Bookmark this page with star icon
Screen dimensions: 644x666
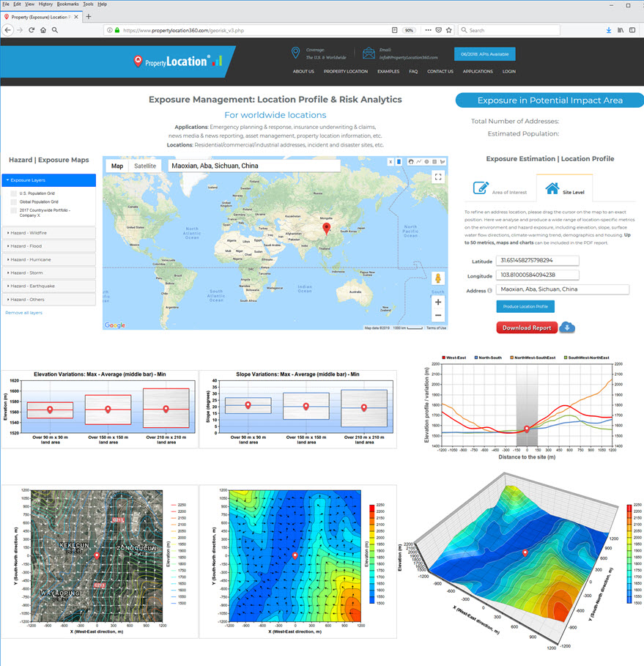tap(448, 30)
